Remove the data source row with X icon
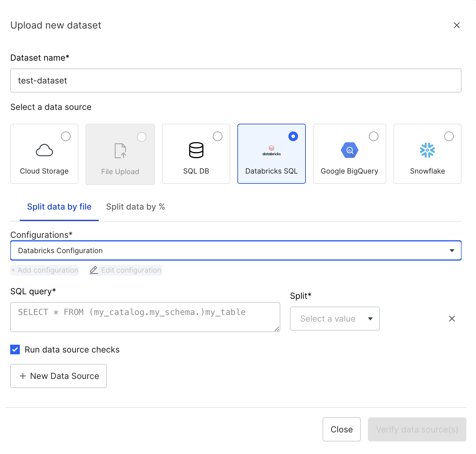Image resolution: width=476 pixels, height=454 pixels. coord(452,319)
